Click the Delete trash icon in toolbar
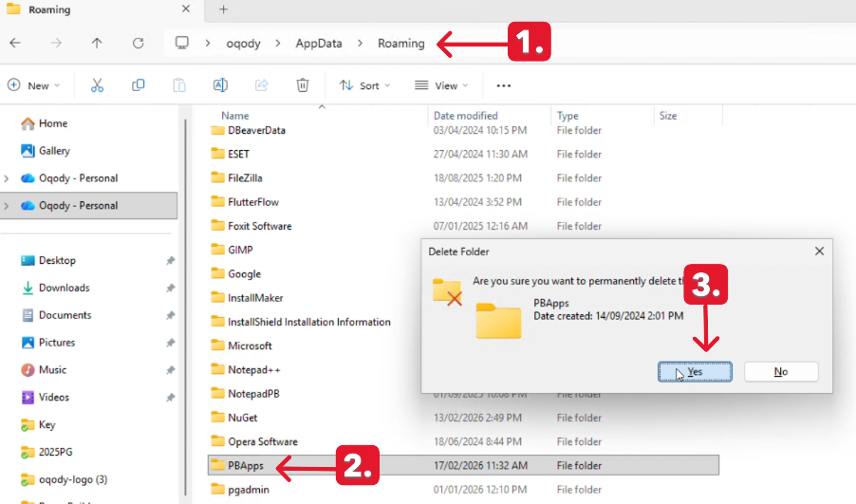The height and width of the screenshot is (504, 856). pos(302,85)
